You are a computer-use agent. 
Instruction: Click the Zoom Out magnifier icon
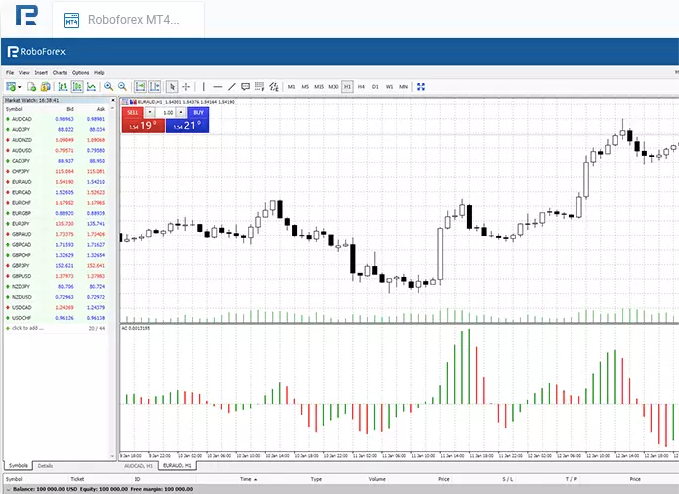pyautogui.click(x=123, y=87)
